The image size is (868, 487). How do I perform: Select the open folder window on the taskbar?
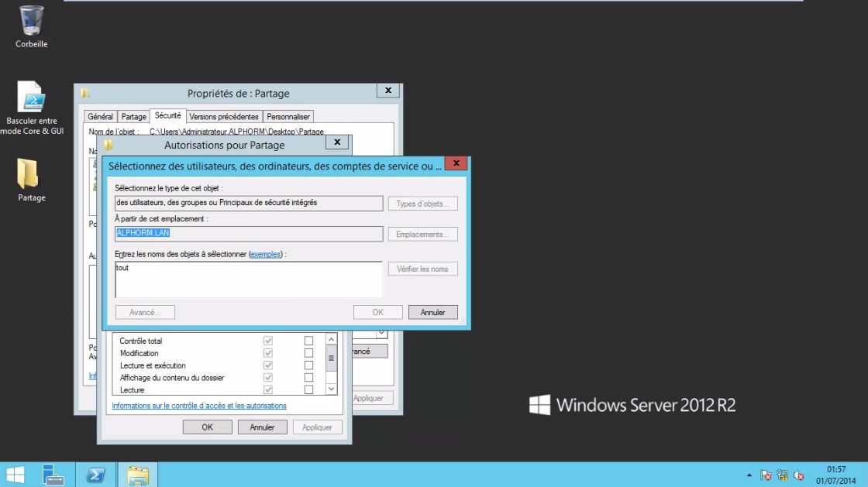coord(137,474)
